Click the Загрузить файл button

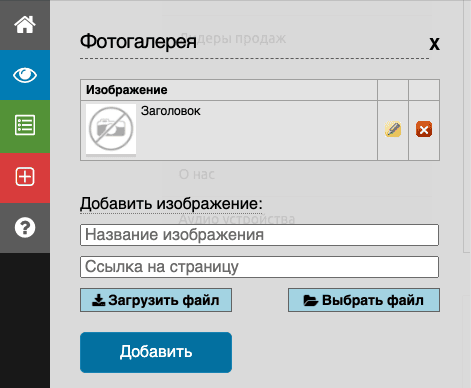(x=156, y=300)
